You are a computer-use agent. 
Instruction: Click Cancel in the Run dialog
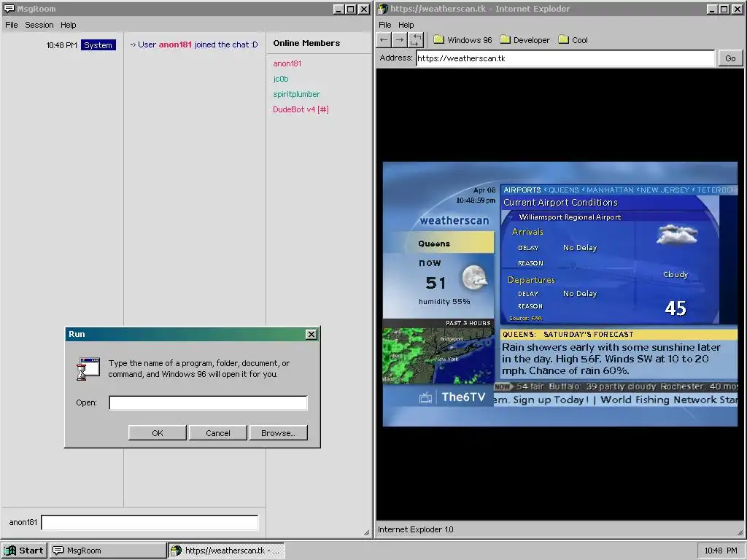(x=217, y=433)
